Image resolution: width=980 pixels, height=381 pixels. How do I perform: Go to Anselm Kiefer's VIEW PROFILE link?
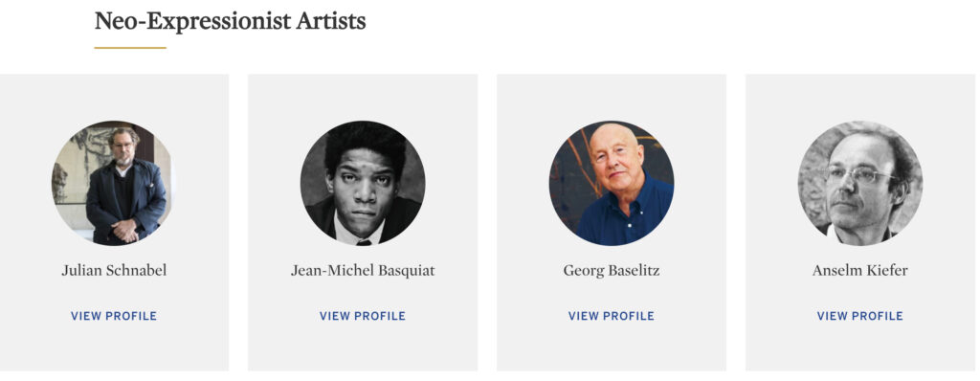(x=860, y=316)
